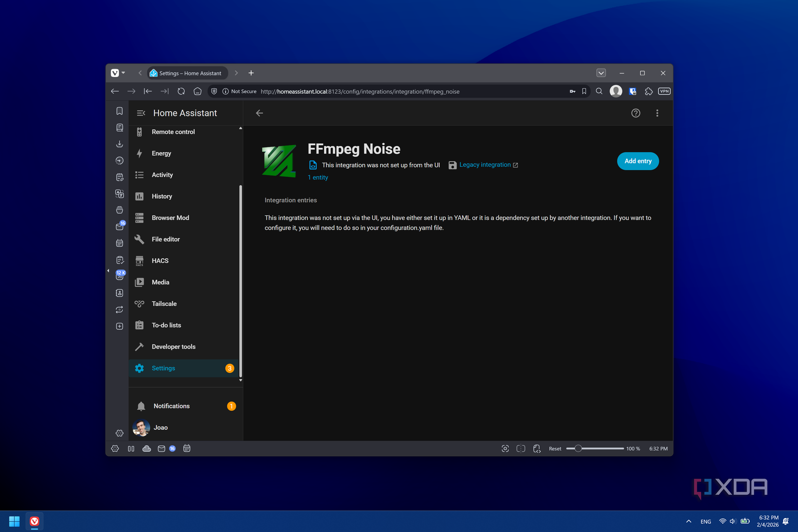Click the Remote control icon
Image resolution: width=798 pixels, height=532 pixels.
click(x=139, y=132)
